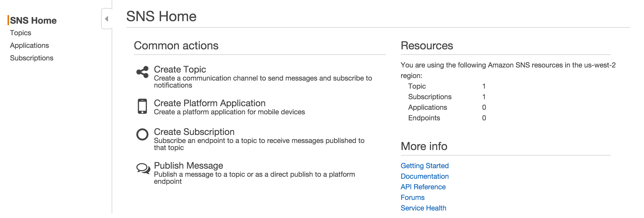
Task: Select the Create Subscription action heading
Action: click(194, 132)
